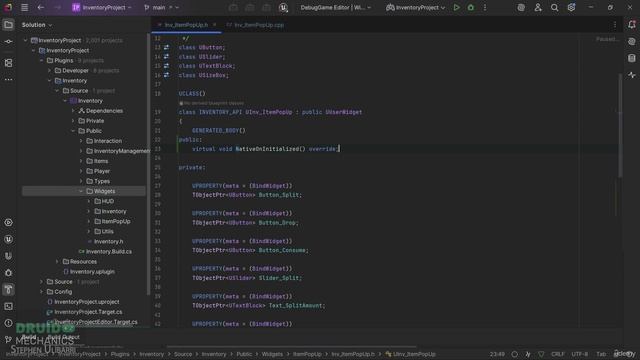Click the UTF-8 encoding indicator
Viewport: 640px width, 360px height.
pos(580,354)
